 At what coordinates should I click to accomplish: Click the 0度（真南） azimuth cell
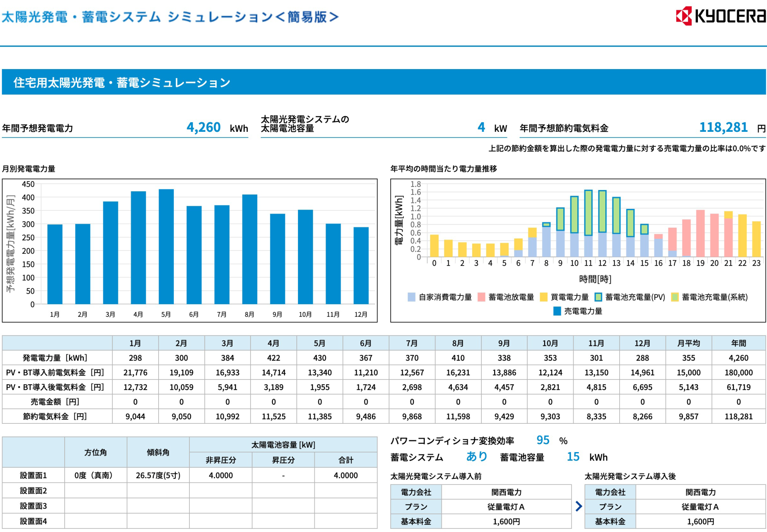click(95, 475)
